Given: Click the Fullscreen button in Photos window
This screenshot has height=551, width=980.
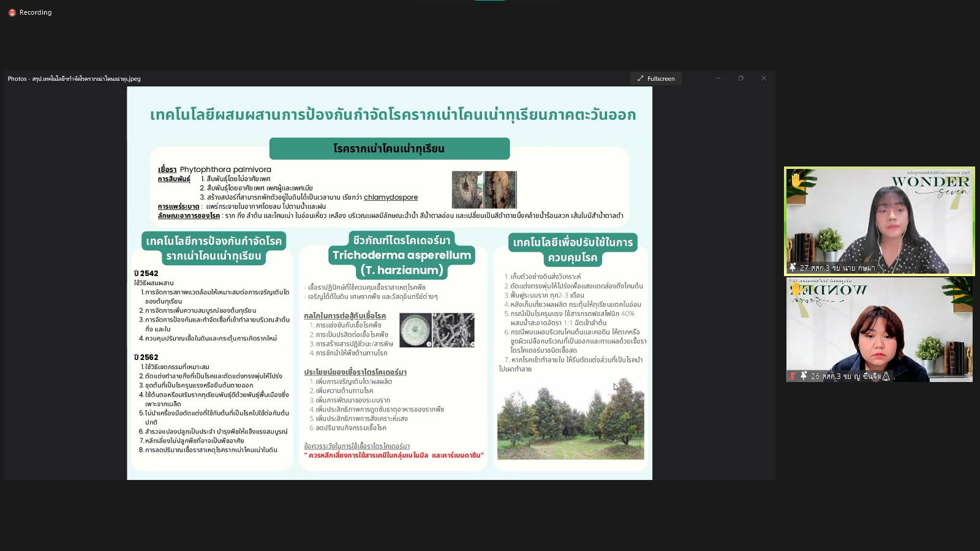Looking at the screenshot, I should tap(656, 78).
